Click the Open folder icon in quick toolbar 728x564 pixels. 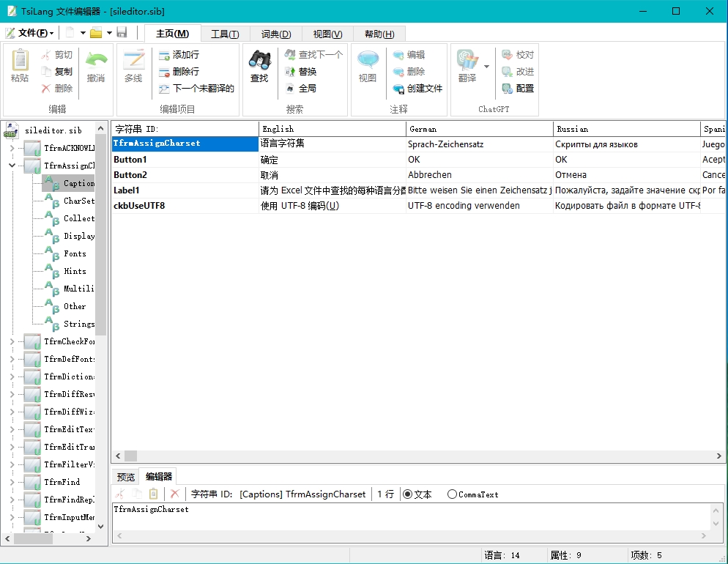coord(96,32)
